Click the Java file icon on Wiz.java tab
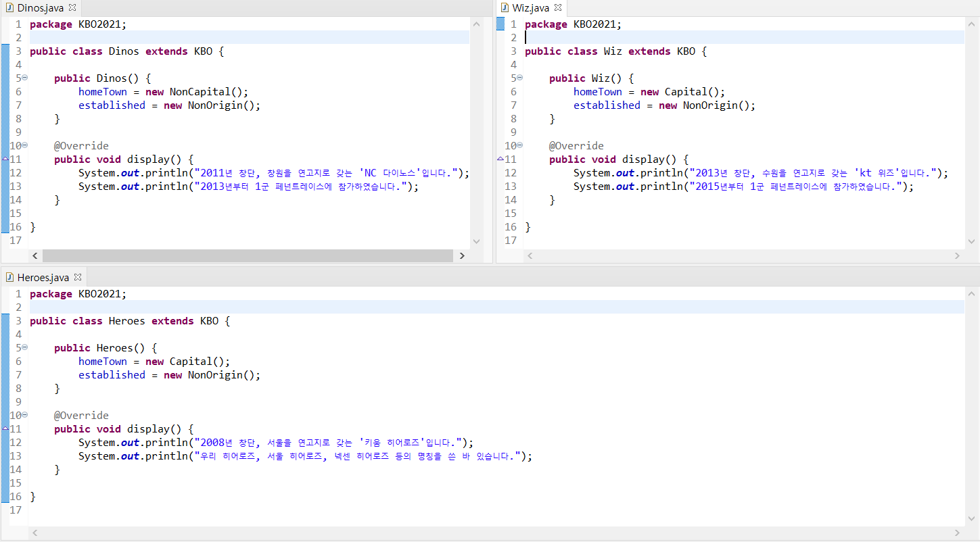This screenshot has height=542, width=980. pyautogui.click(x=505, y=7)
